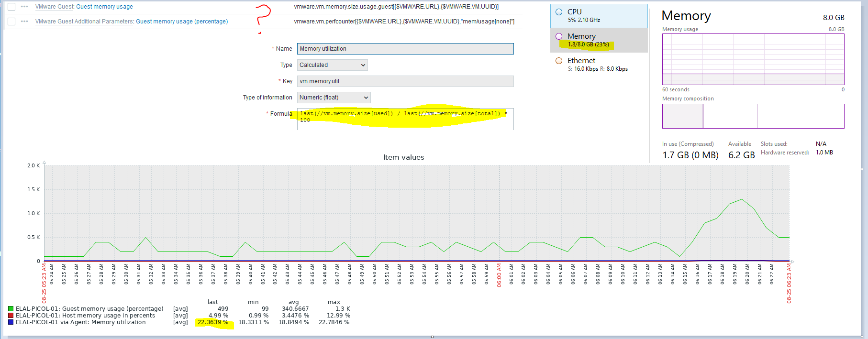868x339 pixels.
Task: Click the blue Memory utilization legend swatch
Action: click(11, 322)
